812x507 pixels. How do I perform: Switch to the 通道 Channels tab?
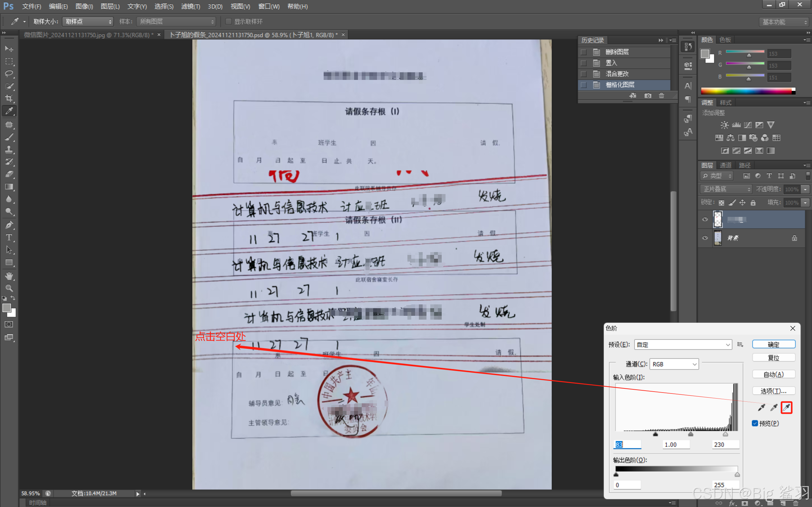(x=725, y=165)
